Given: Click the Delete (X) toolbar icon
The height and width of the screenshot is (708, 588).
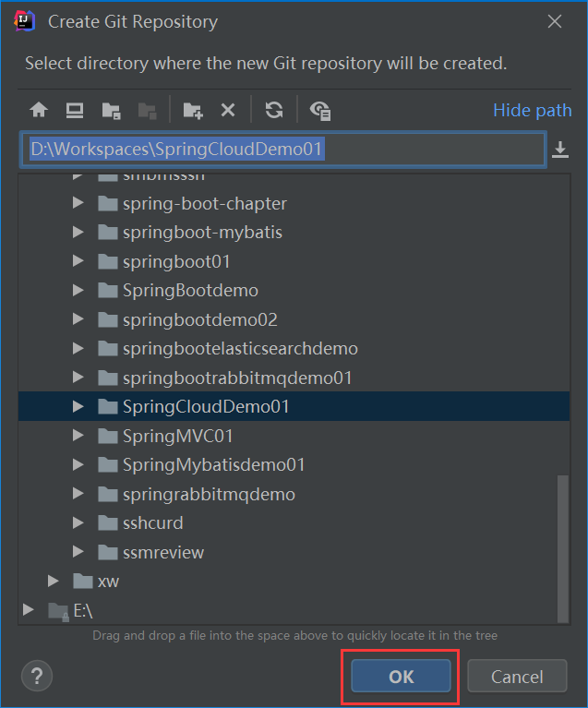Looking at the screenshot, I should [x=228, y=111].
